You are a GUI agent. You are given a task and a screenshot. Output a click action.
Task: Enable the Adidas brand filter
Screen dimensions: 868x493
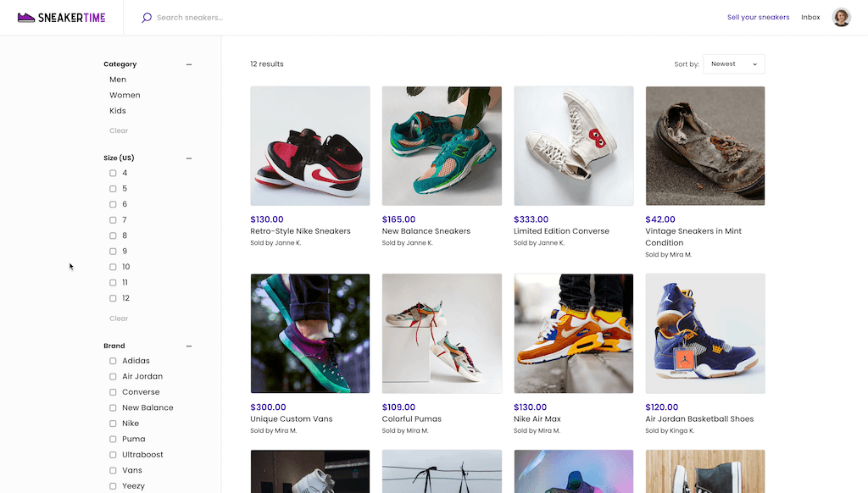(113, 361)
